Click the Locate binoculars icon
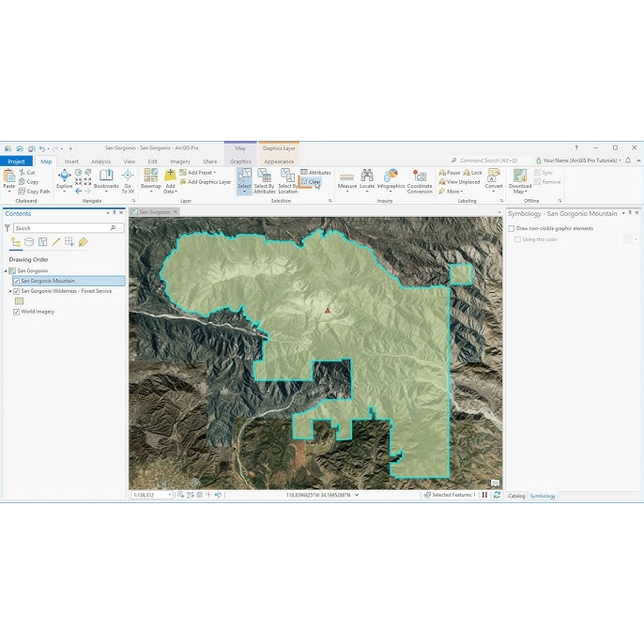The width and height of the screenshot is (644, 644). pyautogui.click(x=367, y=176)
